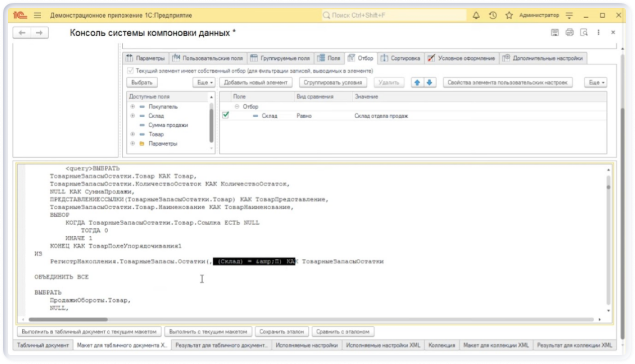The width and height of the screenshot is (635, 364).
Task: Open favorites star icon
Action: 509,16
